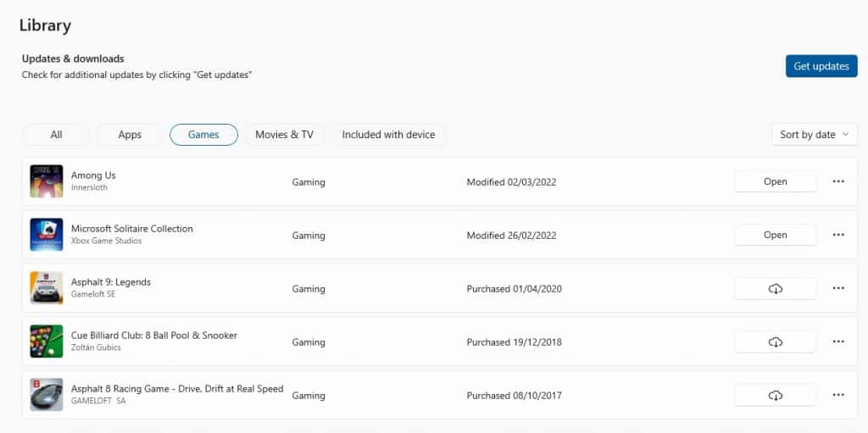Image resolution: width=868 pixels, height=433 pixels.
Task: Open more options for Cue Billiard Club
Action: pos(838,341)
